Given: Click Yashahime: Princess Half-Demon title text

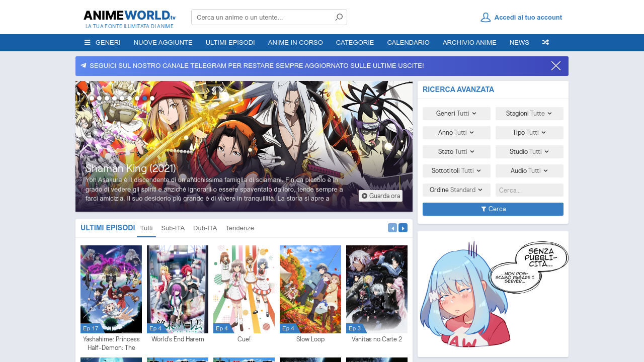Looking at the screenshot, I should coord(111,343).
